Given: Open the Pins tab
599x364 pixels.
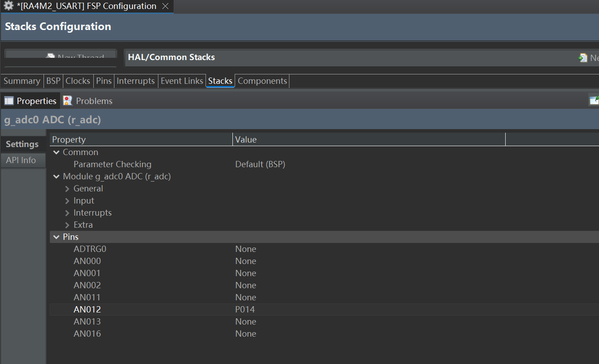Looking at the screenshot, I should click(x=104, y=81).
